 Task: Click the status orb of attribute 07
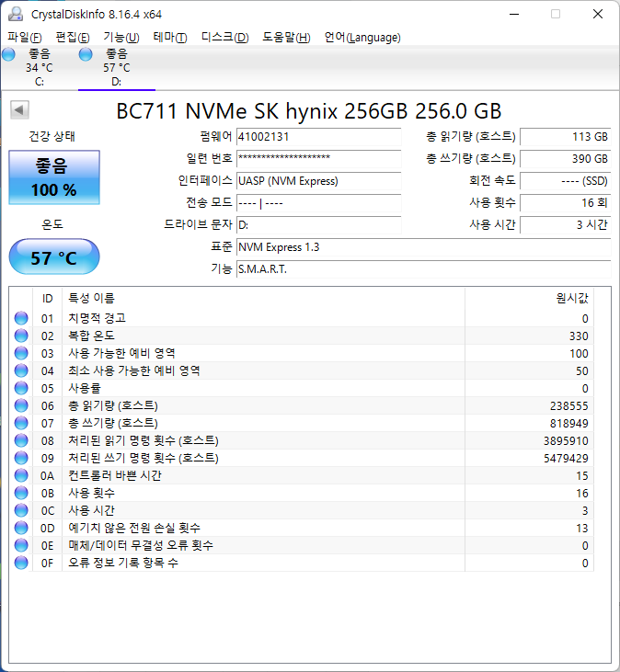tap(21, 423)
